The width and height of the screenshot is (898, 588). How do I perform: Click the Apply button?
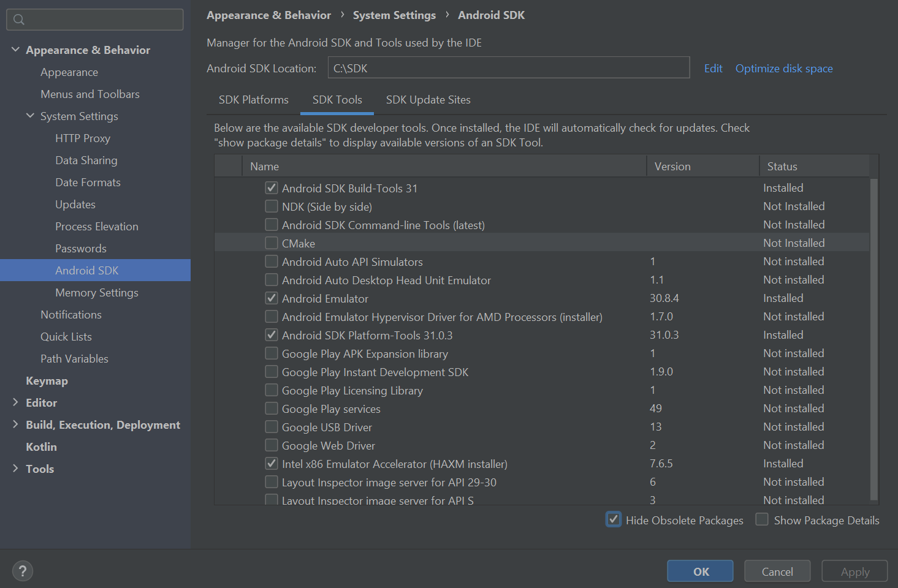click(854, 571)
